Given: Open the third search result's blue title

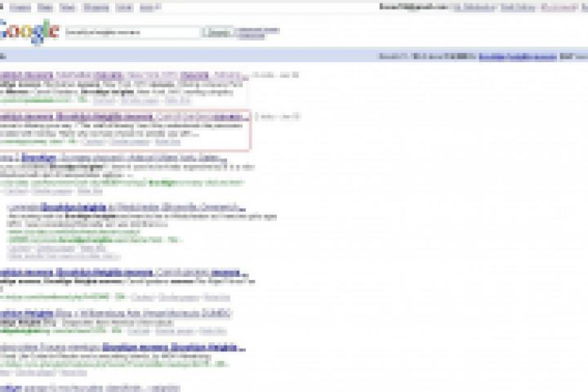Looking at the screenshot, I should [113, 158].
